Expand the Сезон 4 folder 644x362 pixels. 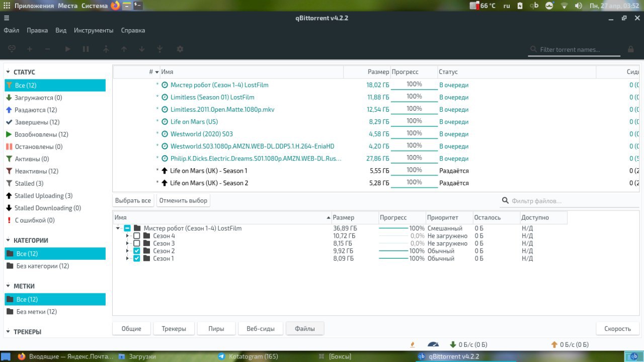(128, 236)
